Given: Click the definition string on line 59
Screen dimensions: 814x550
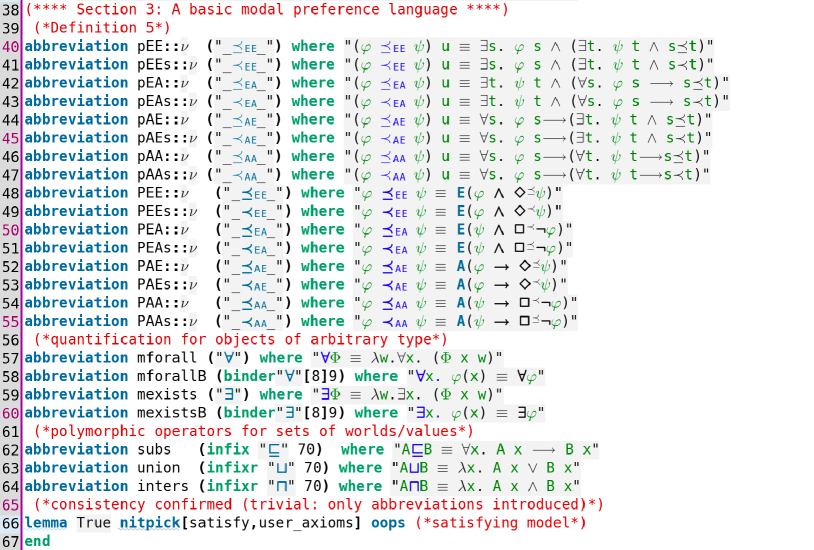Looking at the screenshot, I should pos(407,394).
